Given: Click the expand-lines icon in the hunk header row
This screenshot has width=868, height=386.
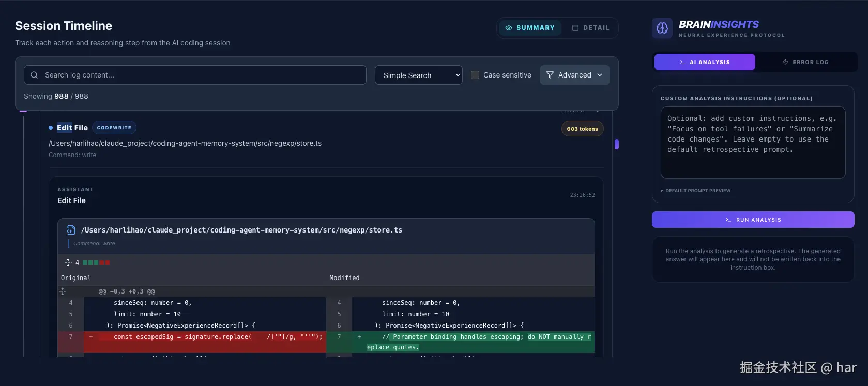Looking at the screenshot, I should (x=63, y=291).
